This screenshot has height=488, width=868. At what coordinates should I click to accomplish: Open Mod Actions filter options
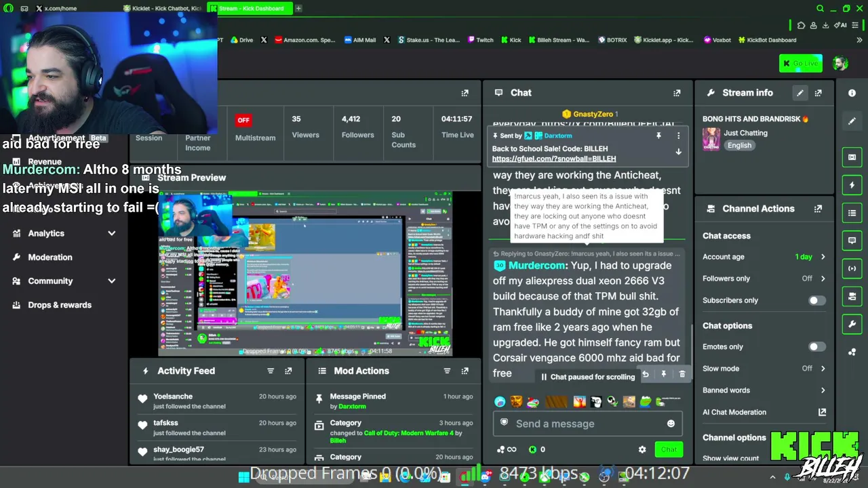coord(447,371)
